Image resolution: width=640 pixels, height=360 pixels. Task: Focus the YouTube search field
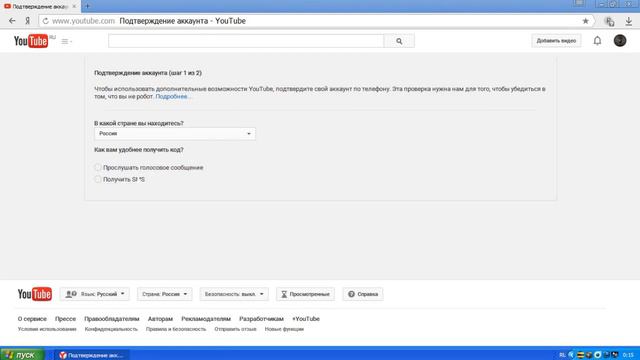246,41
